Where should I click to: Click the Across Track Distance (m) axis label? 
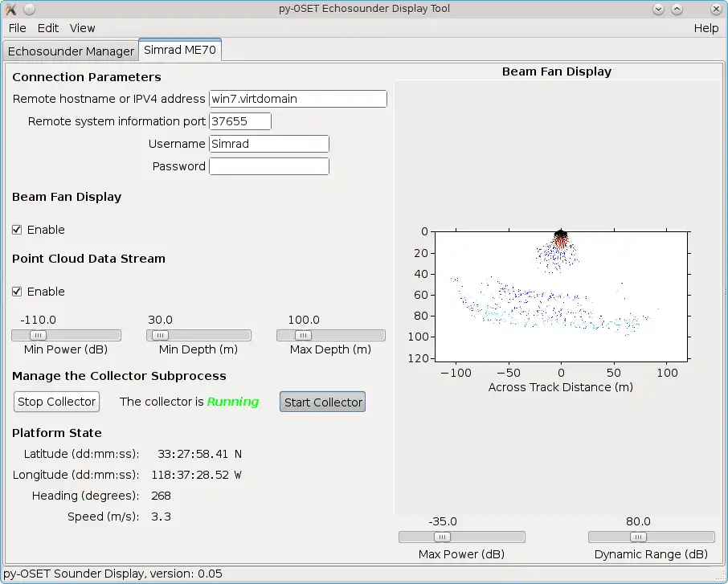pos(560,387)
